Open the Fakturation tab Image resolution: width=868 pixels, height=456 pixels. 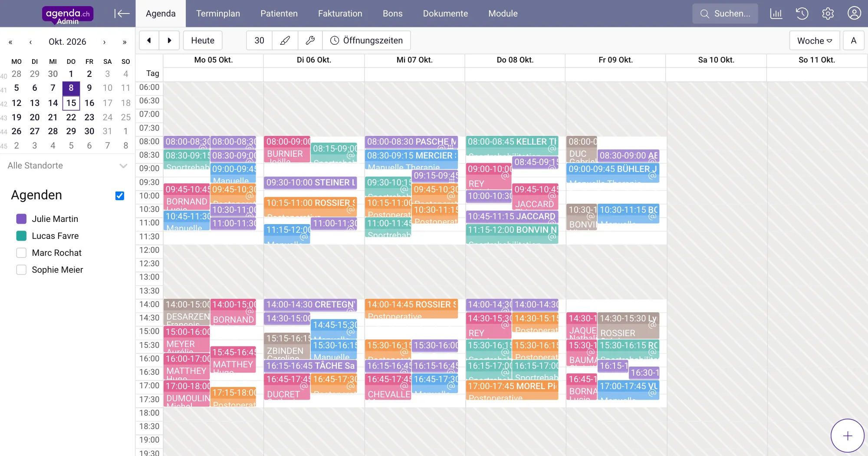[340, 13]
